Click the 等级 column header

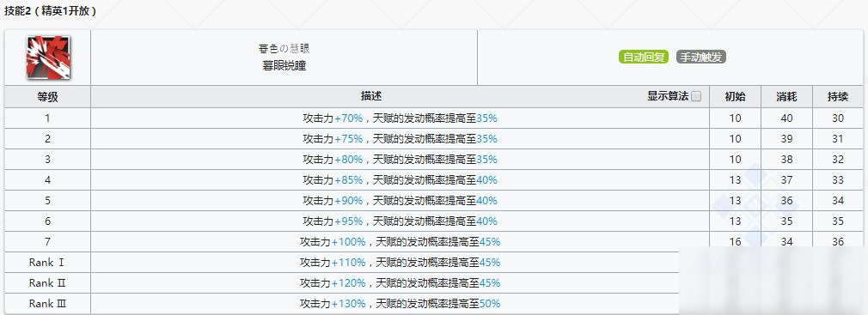(x=47, y=97)
